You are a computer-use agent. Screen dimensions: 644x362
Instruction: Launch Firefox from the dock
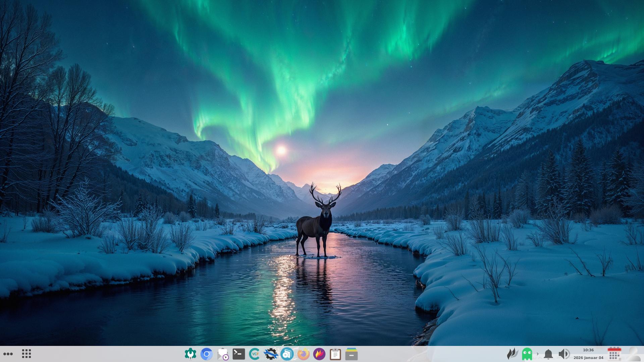click(x=303, y=354)
